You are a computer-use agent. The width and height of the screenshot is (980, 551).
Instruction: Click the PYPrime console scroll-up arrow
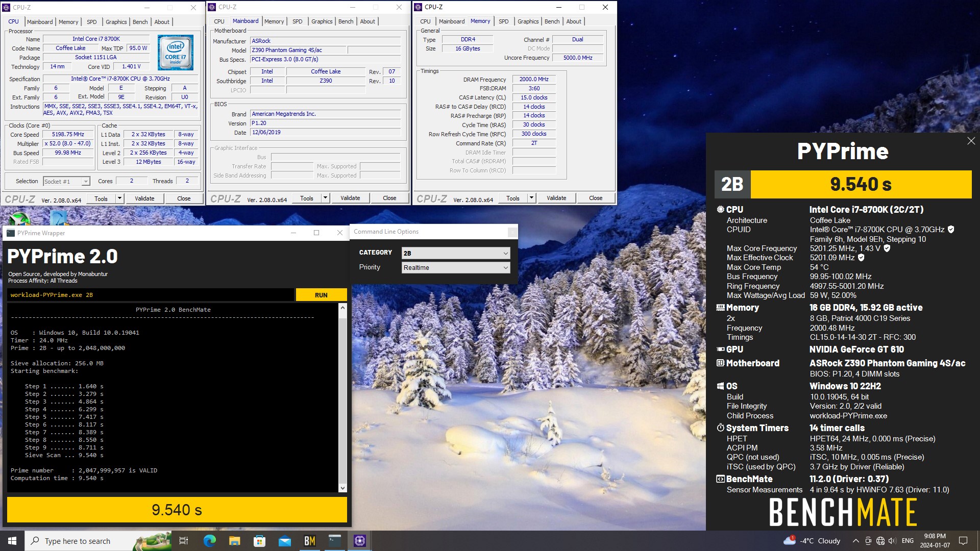tap(342, 308)
